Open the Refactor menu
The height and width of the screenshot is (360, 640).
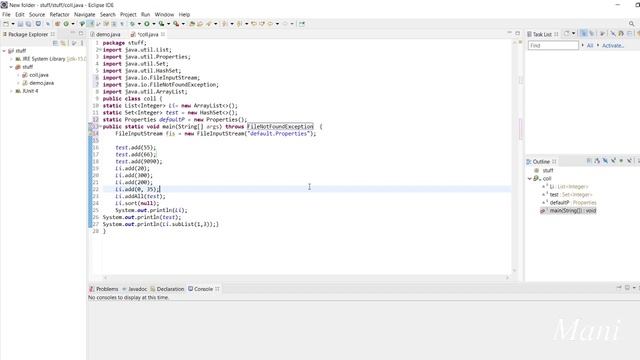pyautogui.click(x=60, y=14)
